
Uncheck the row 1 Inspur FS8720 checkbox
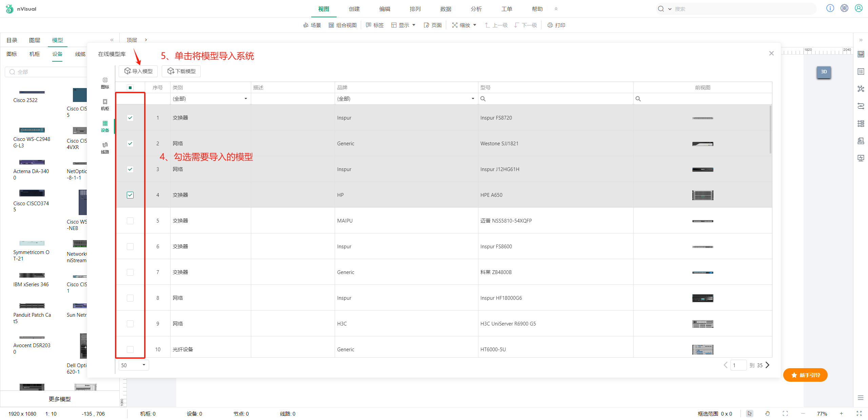(130, 118)
